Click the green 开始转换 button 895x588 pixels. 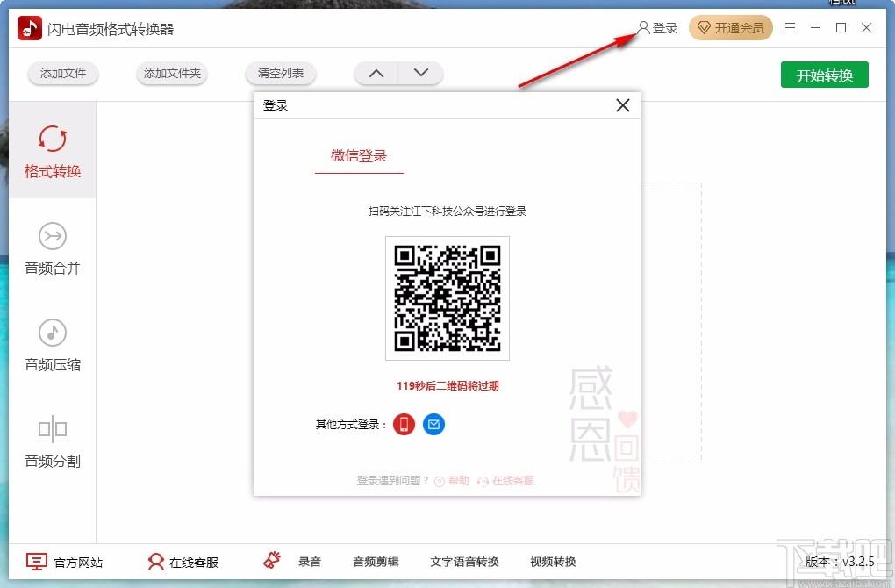click(824, 75)
